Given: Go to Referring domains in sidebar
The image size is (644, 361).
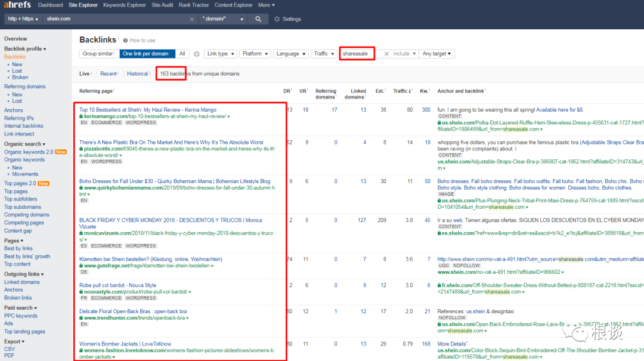Looking at the screenshot, I should (24, 87).
